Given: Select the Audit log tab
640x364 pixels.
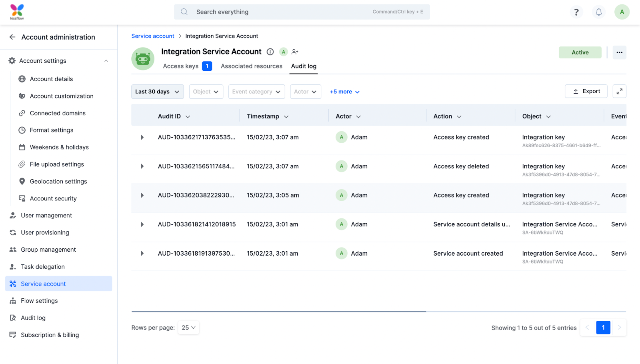Looking at the screenshot, I should pyautogui.click(x=304, y=66).
